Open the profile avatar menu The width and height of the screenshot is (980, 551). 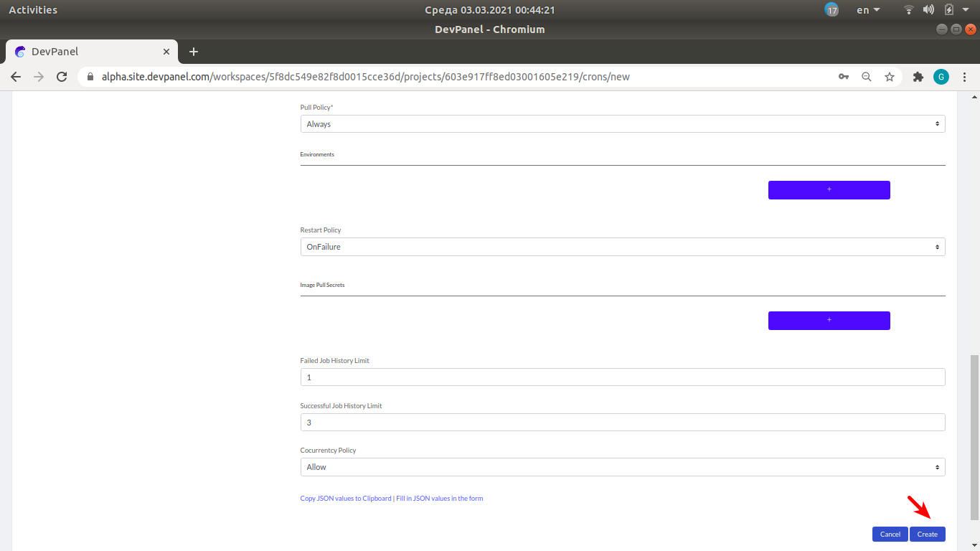click(941, 76)
